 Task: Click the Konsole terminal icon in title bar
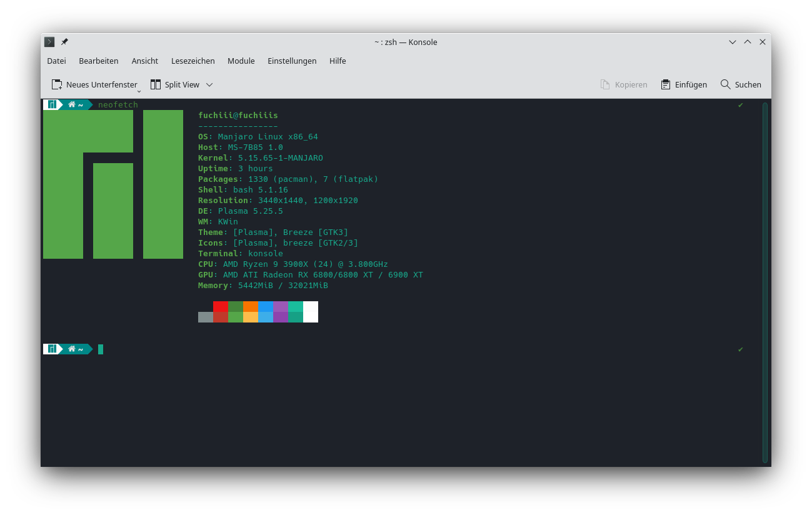point(49,42)
